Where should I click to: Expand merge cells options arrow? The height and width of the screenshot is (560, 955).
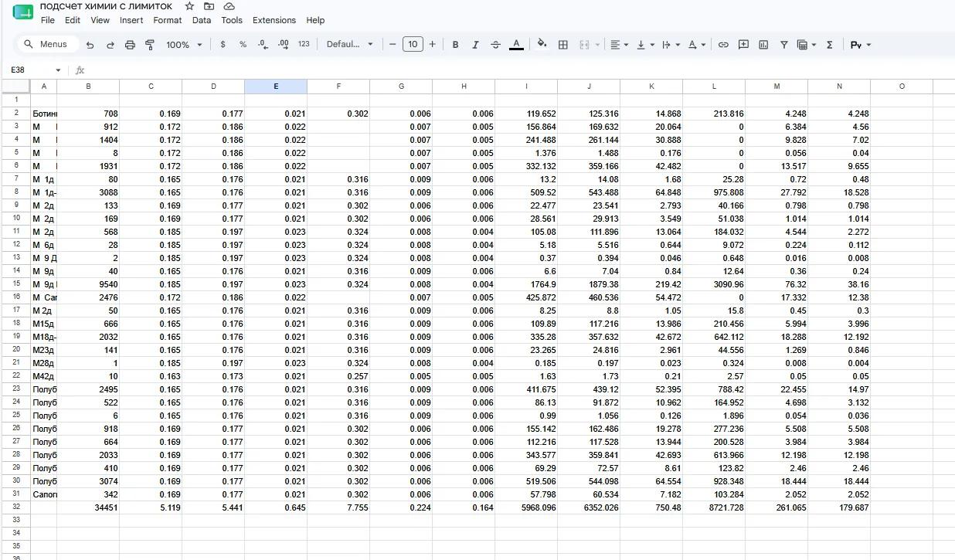597,45
